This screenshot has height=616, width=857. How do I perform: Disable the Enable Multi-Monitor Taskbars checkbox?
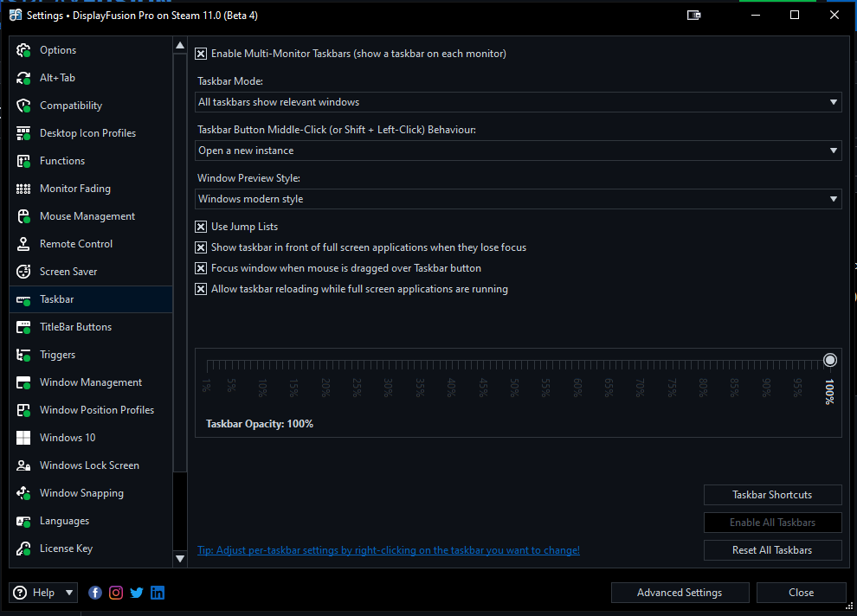(x=201, y=54)
